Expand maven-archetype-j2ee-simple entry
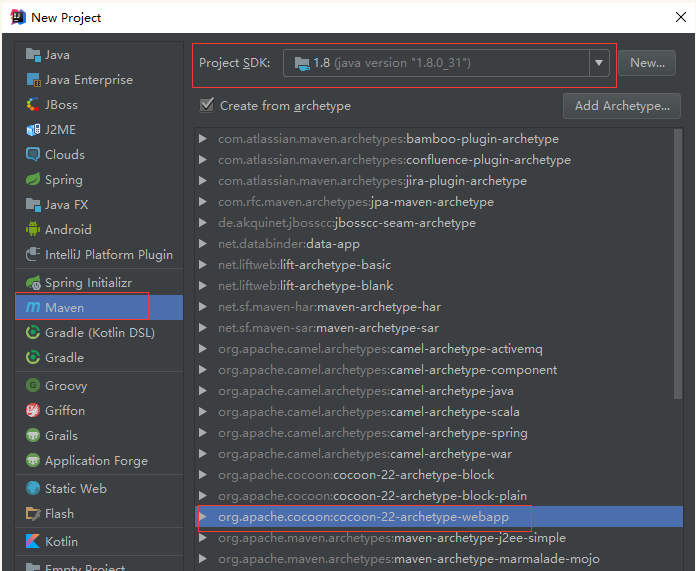The image size is (696, 571). pyautogui.click(x=203, y=538)
